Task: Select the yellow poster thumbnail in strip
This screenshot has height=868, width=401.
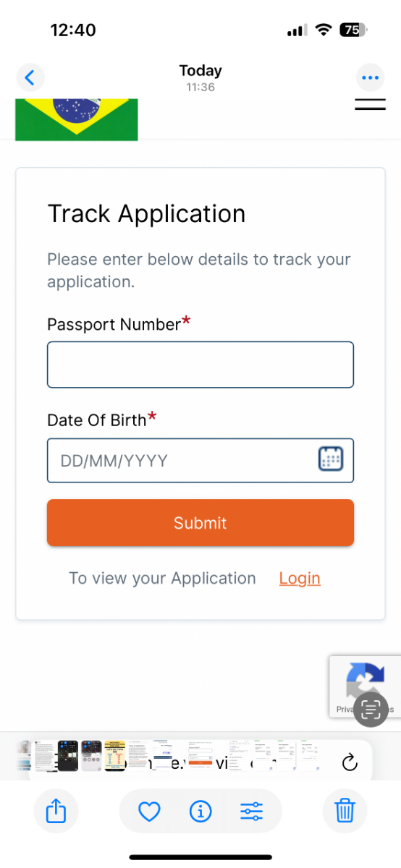Action: coord(115,756)
